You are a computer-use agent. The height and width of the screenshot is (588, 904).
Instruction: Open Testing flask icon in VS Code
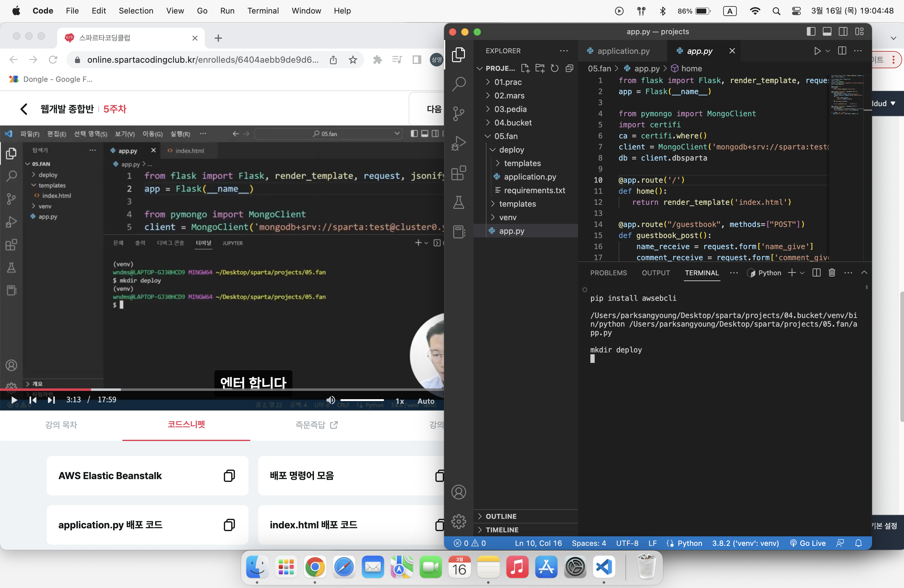[x=458, y=202]
